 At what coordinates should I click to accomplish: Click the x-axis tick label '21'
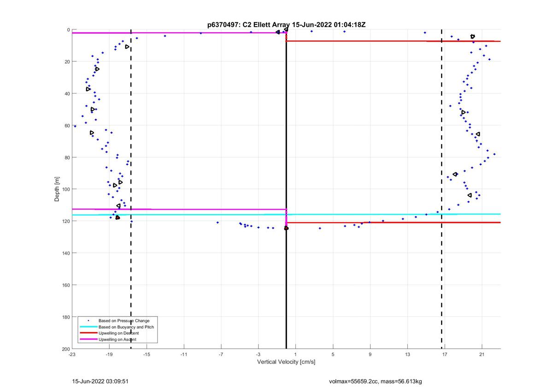482,355
